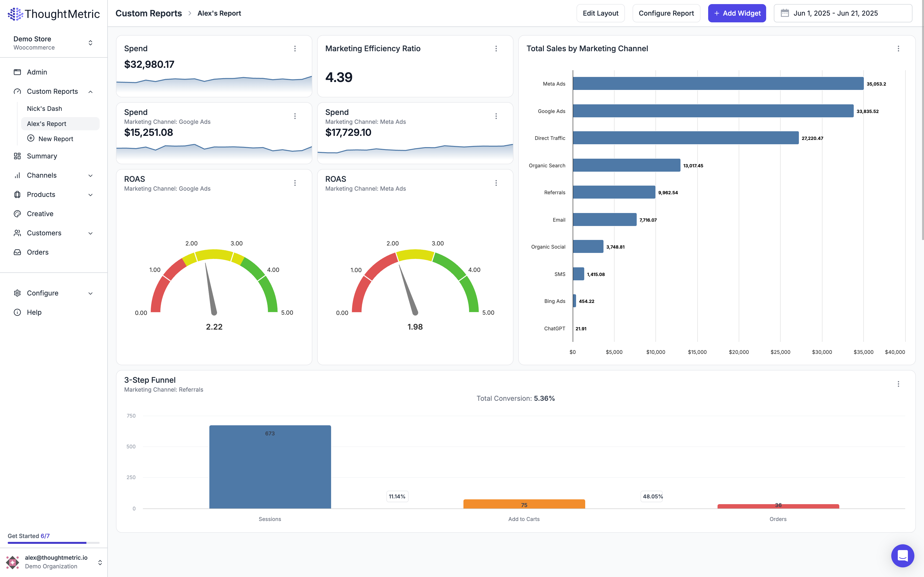Click three-dot menu on Total Sales chart

point(898,49)
